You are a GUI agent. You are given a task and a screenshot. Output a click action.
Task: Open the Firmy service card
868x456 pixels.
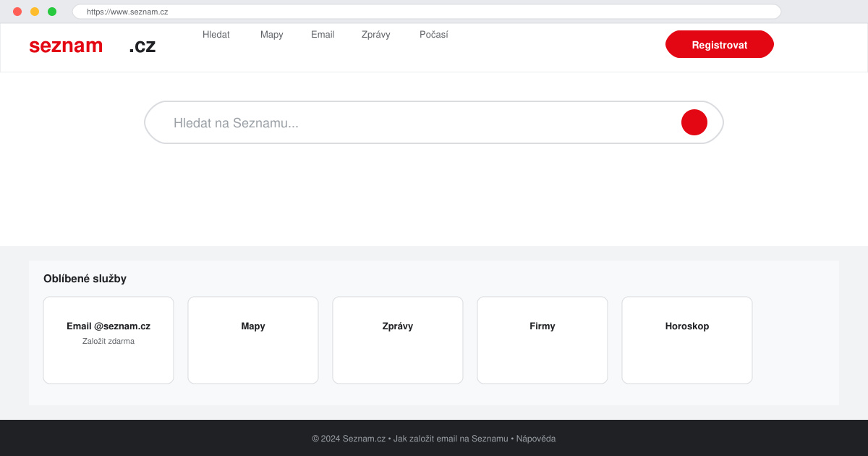pos(542,340)
